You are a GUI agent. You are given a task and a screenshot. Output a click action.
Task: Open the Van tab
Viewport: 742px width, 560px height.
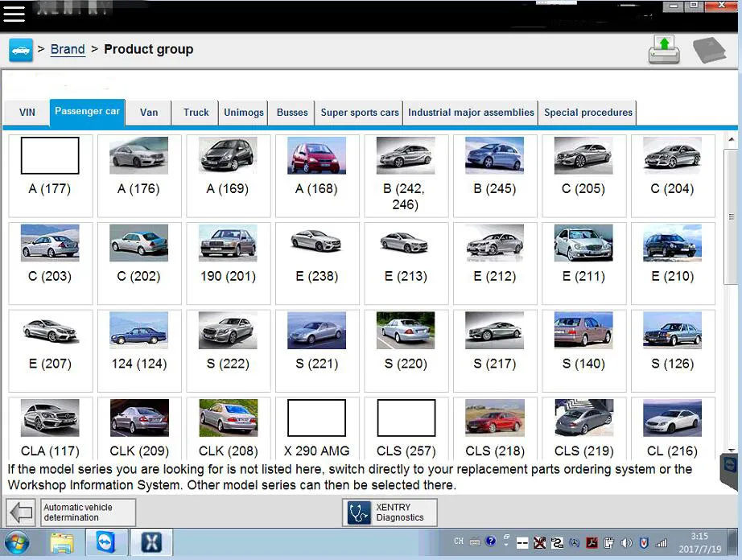coord(149,113)
